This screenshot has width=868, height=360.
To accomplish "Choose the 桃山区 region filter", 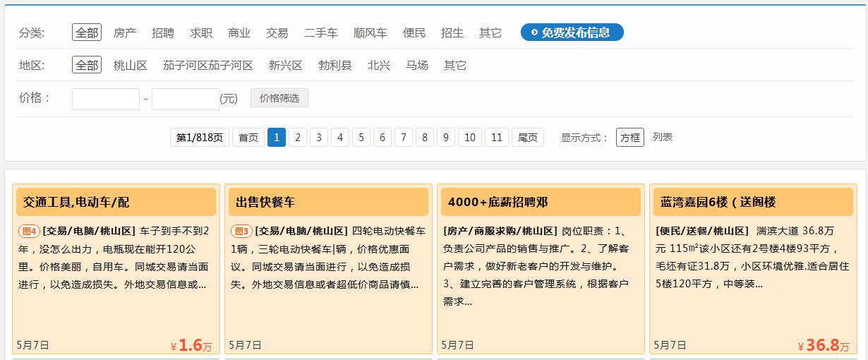I will point(130,66).
